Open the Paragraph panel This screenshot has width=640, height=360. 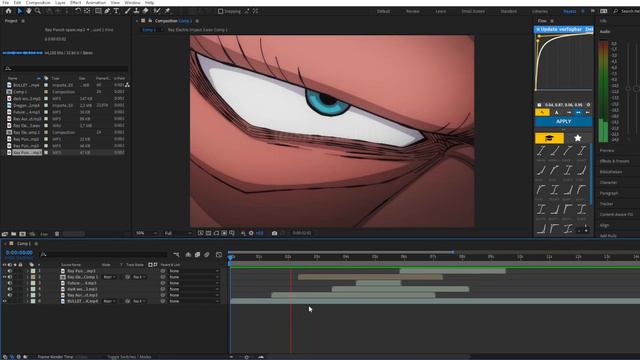coord(609,193)
